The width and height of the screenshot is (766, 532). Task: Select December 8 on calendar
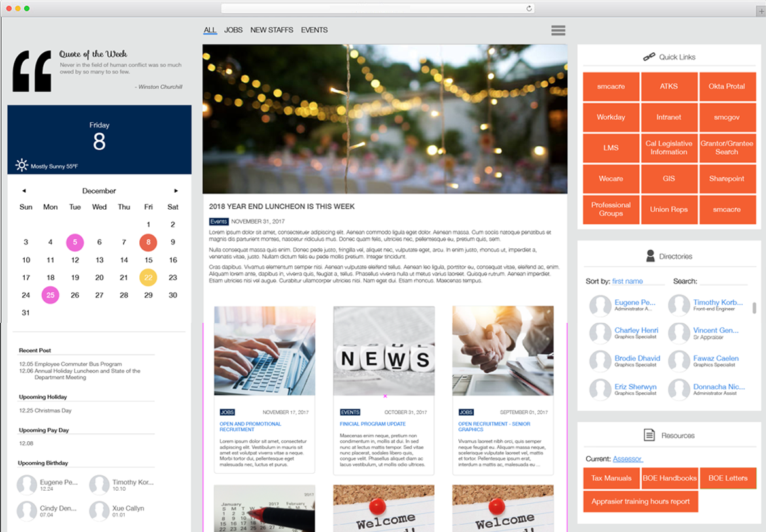pos(148,242)
